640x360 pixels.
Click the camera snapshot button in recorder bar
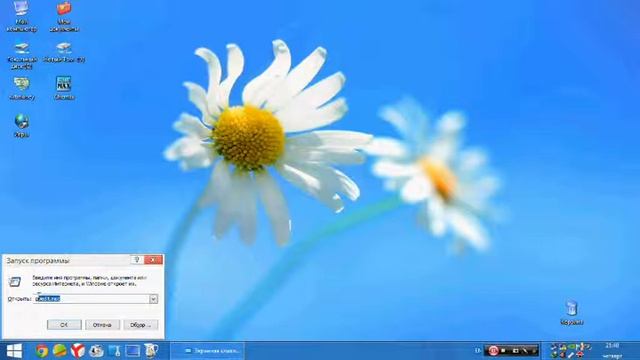[515, 351]
